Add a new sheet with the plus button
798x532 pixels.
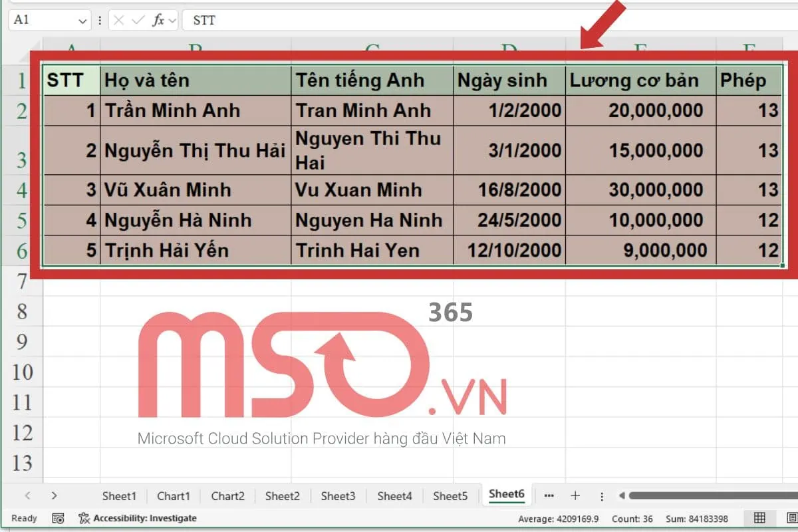[576, 495]
